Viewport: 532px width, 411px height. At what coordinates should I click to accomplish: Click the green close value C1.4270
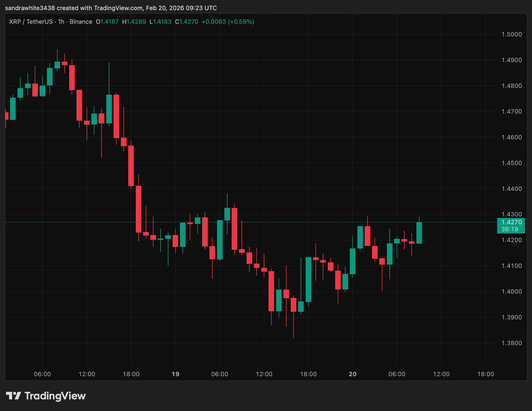coord(186,22)
